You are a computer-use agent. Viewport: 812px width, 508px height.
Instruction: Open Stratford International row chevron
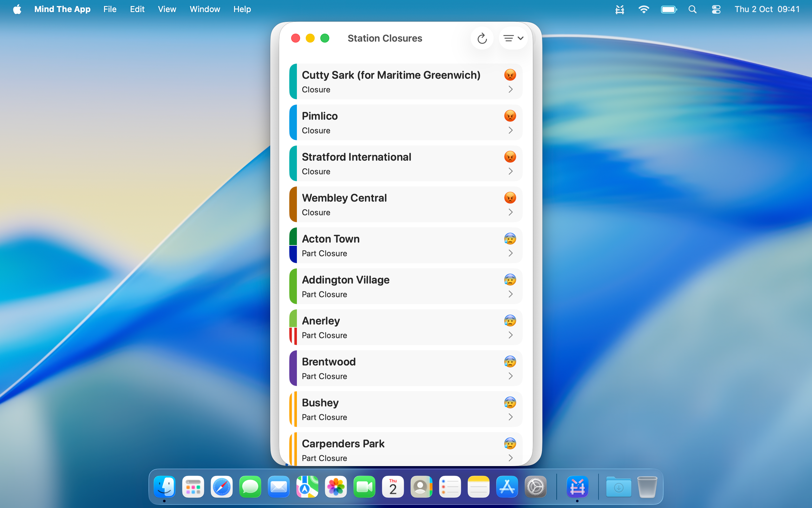pos(510,171)
